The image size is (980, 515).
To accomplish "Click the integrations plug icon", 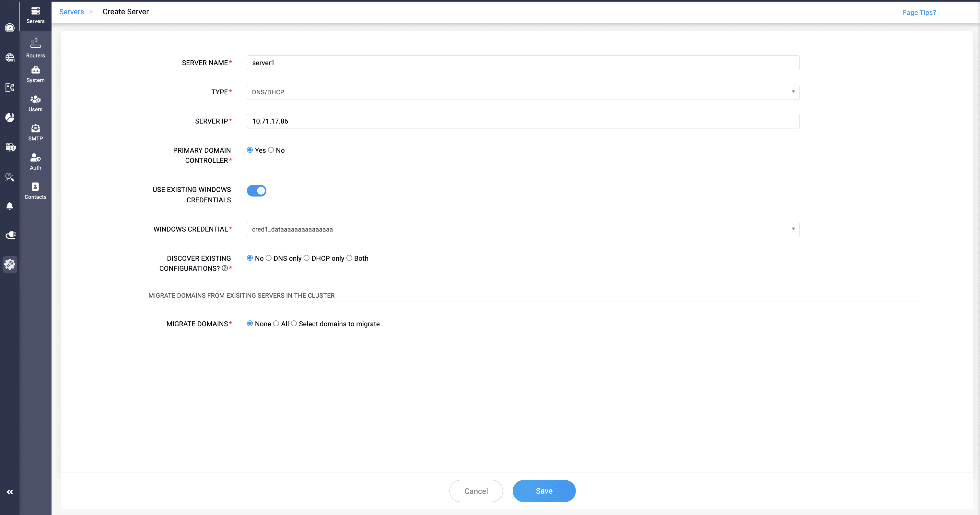I will point(10,235).
